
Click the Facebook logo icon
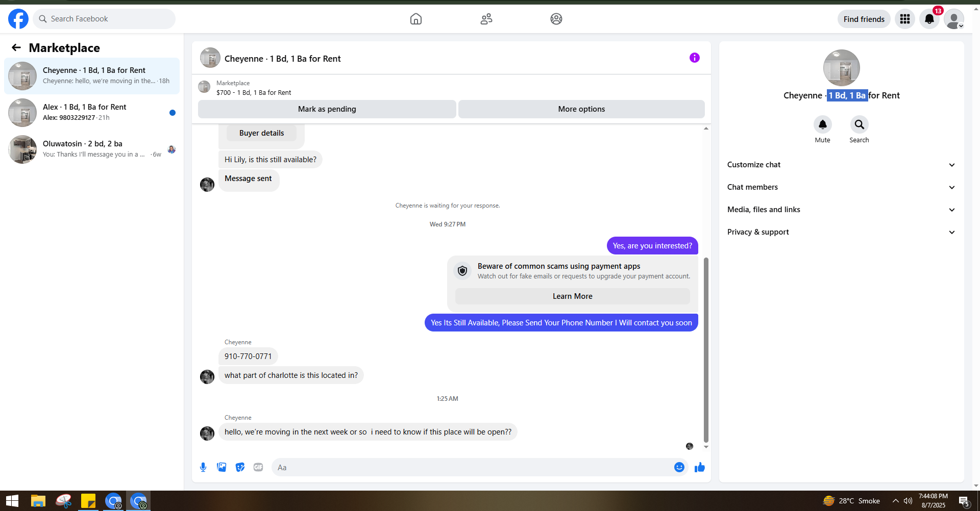[x=18, y=19]
